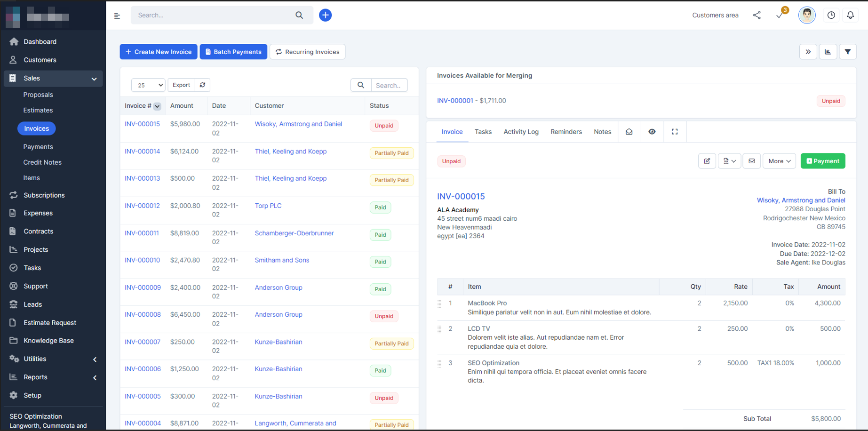This screenshot has width=868, height=431.
Task: Expand the Utilities sidebar menu
Action: tap(53, 359)
